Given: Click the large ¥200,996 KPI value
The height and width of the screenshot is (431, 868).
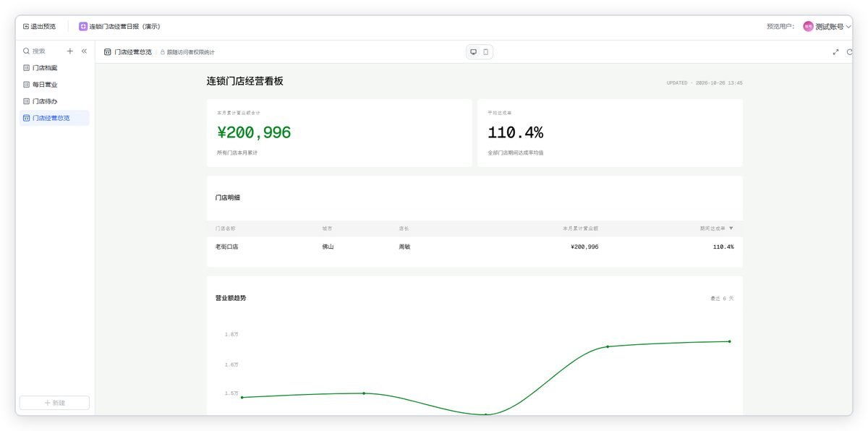Looking at the screenshot, I should [254, 132].
